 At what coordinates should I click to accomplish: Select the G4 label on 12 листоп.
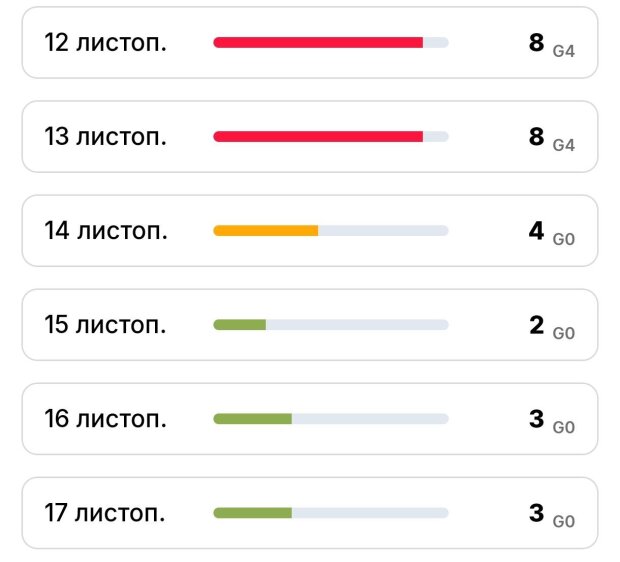[x=564, y=49]
